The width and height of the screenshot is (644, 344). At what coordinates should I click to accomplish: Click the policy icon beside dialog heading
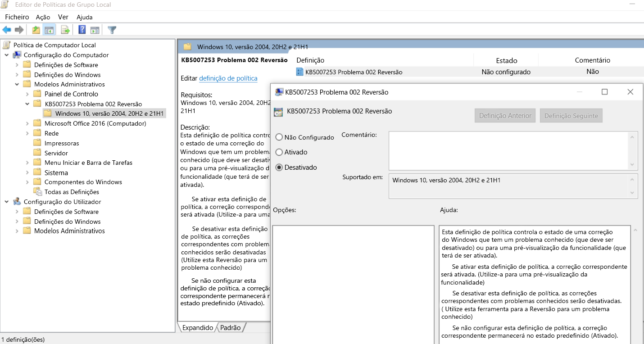(x=278, y=112)
